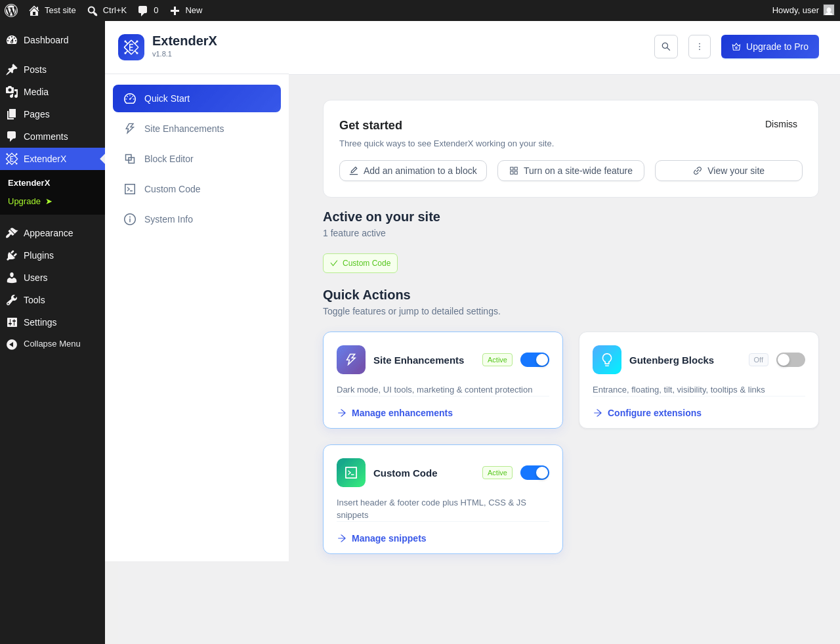The height and width of the screenshot is (644, 840).
Task: Click the Block Editor layers icon
Action: tap(130, 159)
